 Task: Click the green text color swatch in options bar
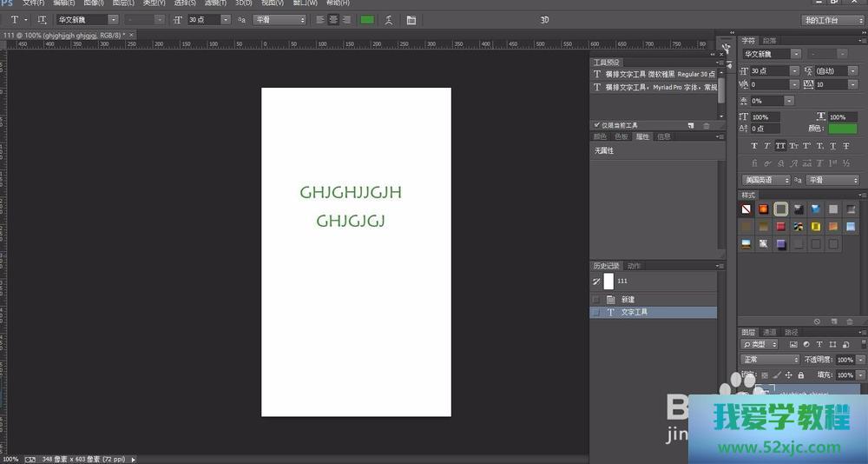(x=367, y=19)
